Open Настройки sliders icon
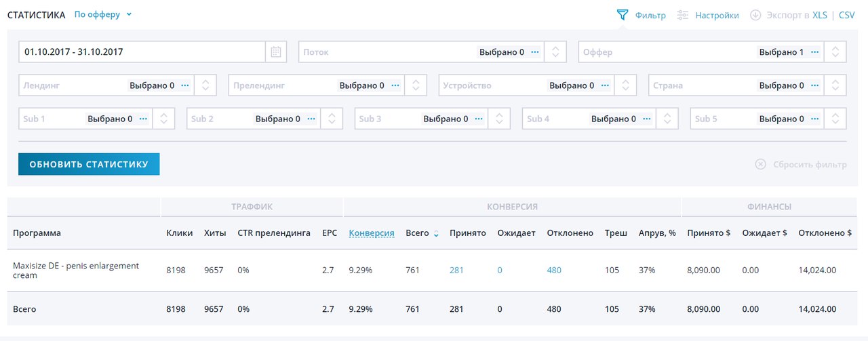 683,15
